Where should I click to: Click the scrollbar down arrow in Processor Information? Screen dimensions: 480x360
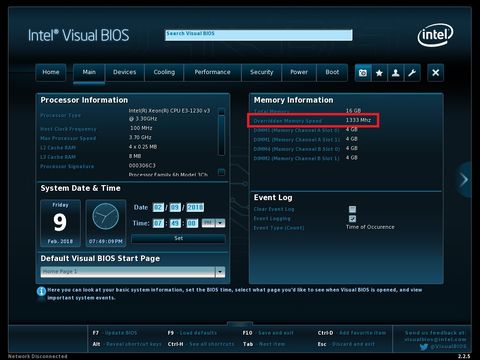[221, 172]
